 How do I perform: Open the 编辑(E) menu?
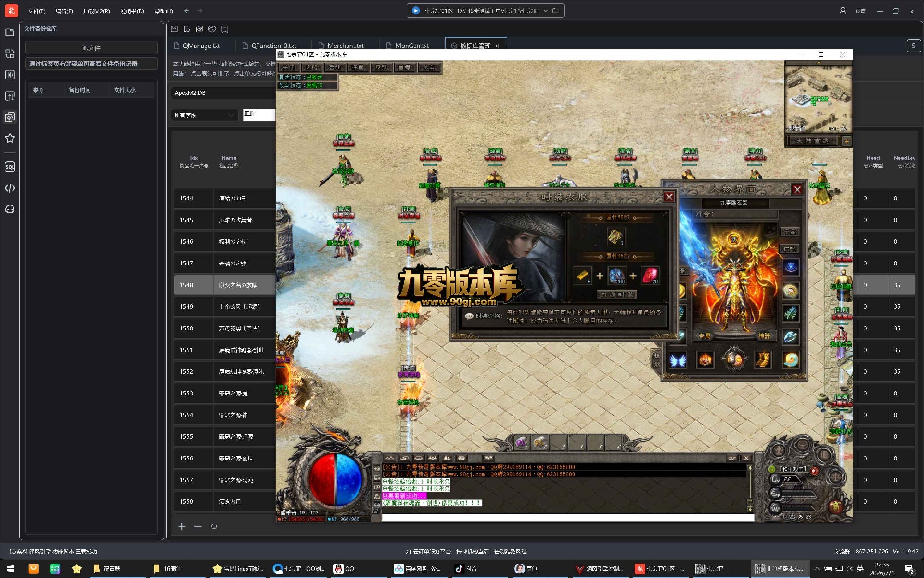[64, 11]
